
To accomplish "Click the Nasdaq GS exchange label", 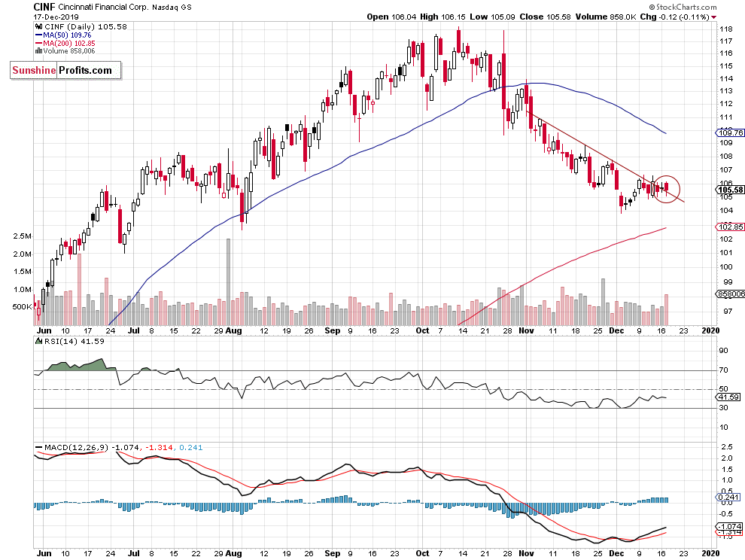I will 172,8.
